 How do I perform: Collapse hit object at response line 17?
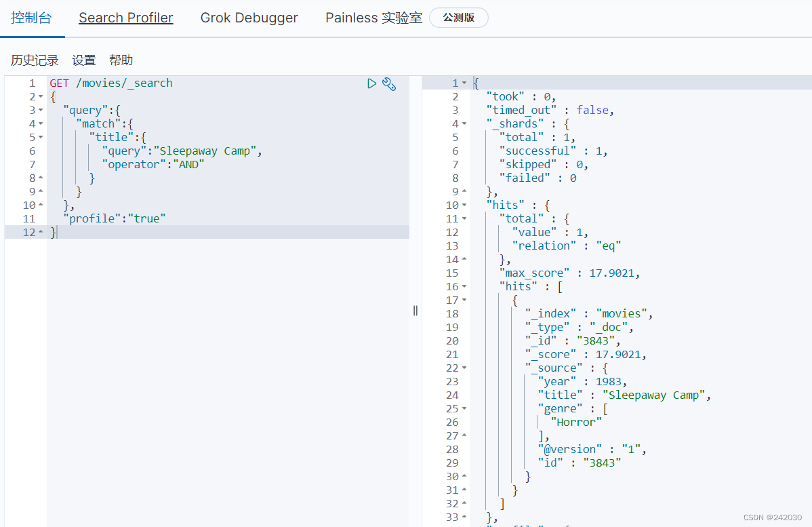point(464,300)
